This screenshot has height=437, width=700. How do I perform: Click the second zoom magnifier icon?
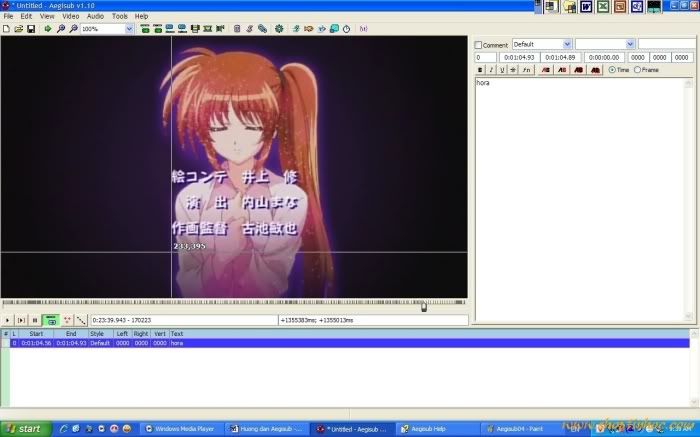(x=74, y=29)
